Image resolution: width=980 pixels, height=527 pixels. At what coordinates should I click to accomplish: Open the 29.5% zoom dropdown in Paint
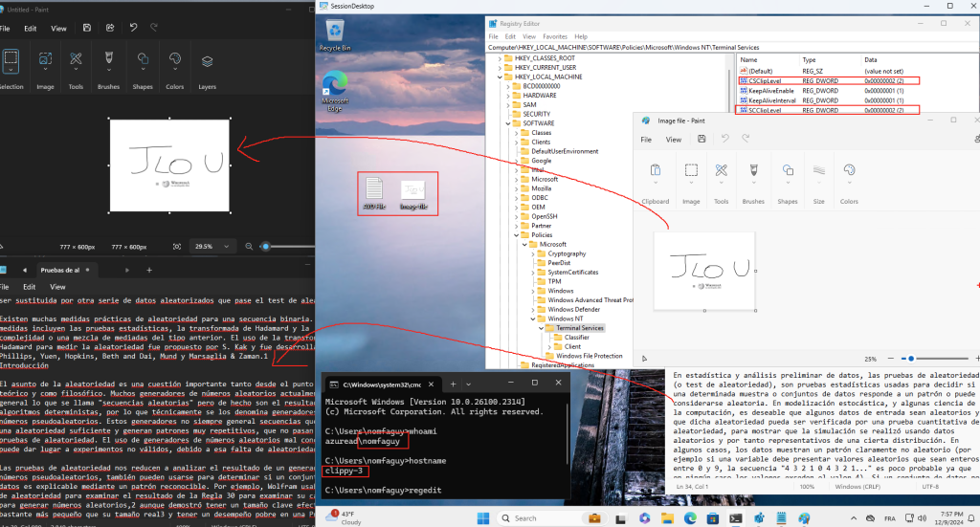coord(212,247)
